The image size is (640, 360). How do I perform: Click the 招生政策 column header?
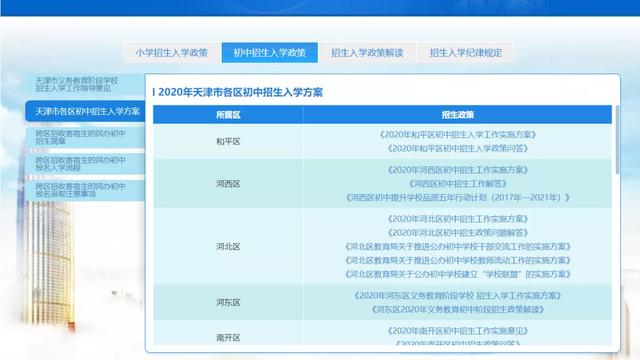458,115
